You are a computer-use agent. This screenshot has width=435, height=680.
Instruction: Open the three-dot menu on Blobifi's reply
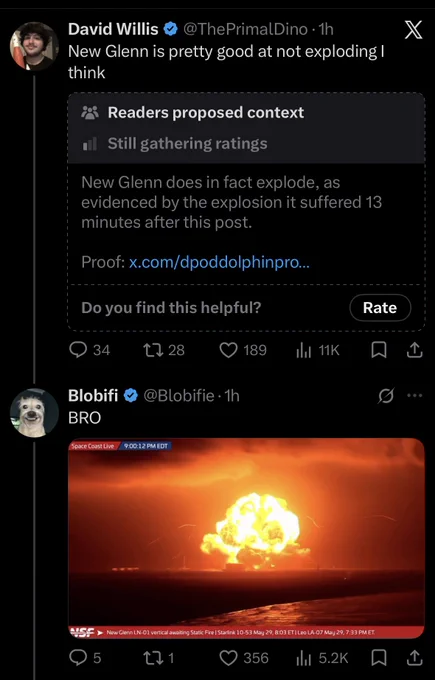tap(415, 395)
